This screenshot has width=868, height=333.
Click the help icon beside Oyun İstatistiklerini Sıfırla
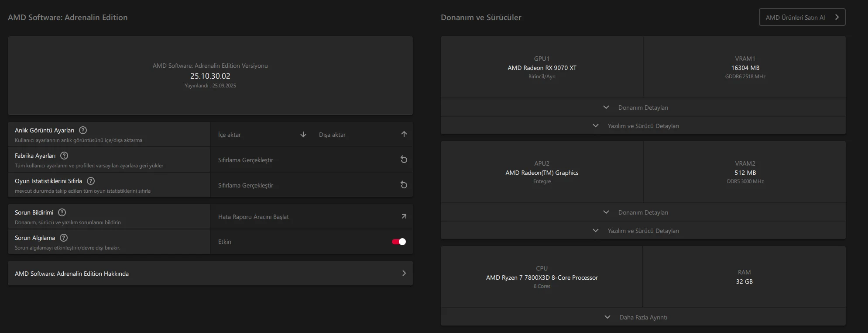pos(91,181)
